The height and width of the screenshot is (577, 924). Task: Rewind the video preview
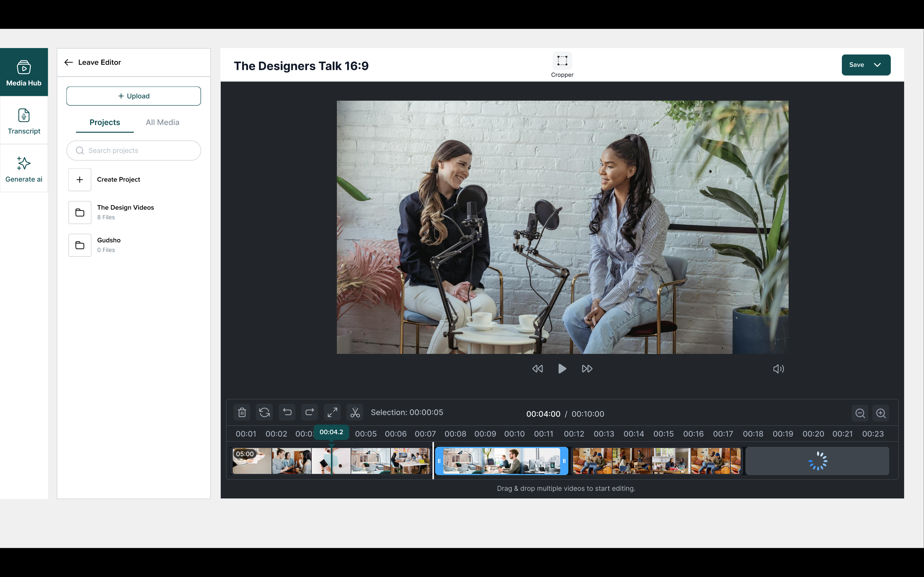pyautogui.click(x=537, y=369)
